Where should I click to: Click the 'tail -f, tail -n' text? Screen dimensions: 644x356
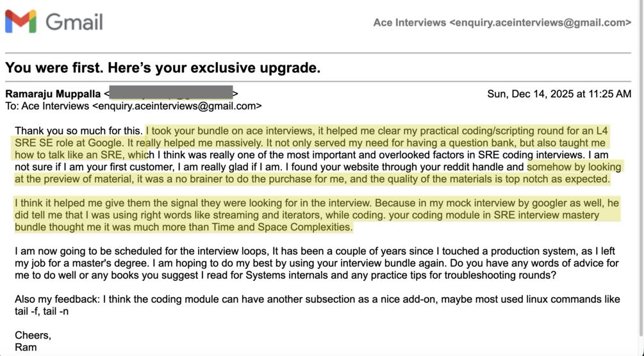click(42, 311)
